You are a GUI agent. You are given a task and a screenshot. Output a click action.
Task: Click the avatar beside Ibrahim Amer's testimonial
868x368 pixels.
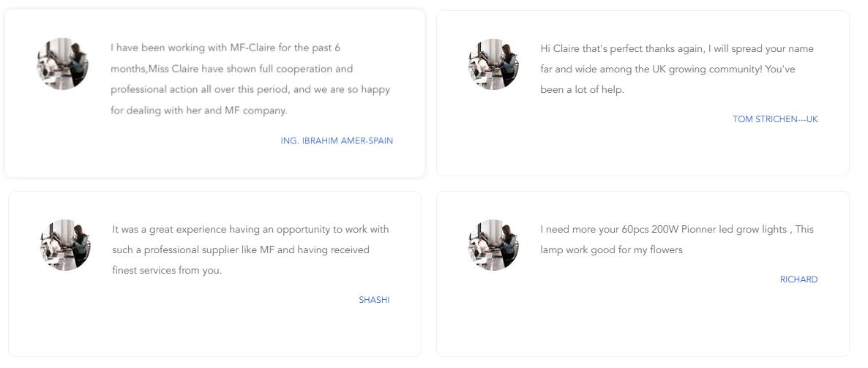tap(62, 64)
